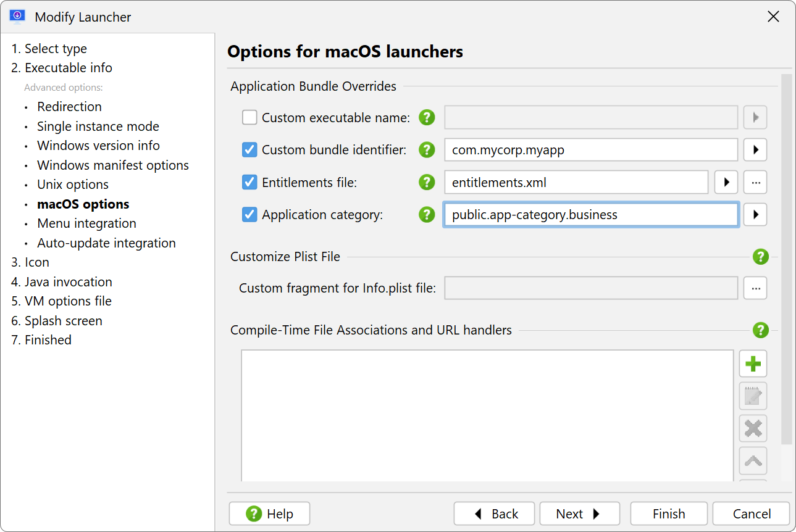The image size is (796, 532).
Task: Go to step 3. Icon
Action: [30, 262]
